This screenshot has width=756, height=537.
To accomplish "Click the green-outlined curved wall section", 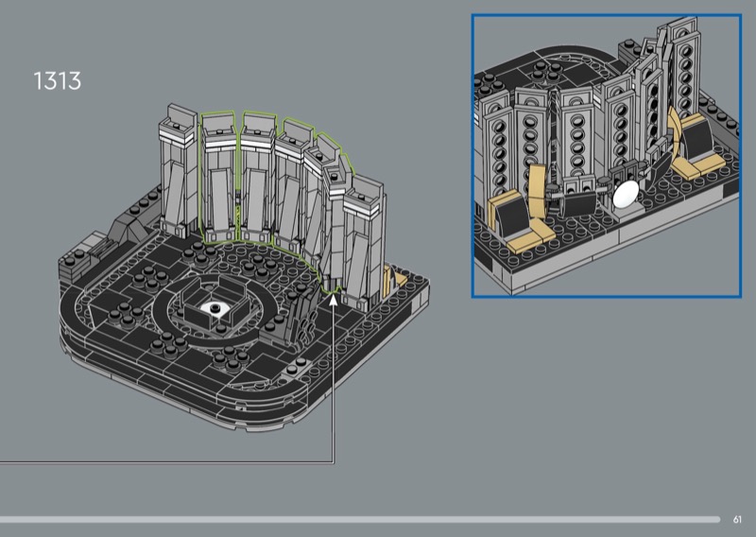I will click(x=274, y=180).
